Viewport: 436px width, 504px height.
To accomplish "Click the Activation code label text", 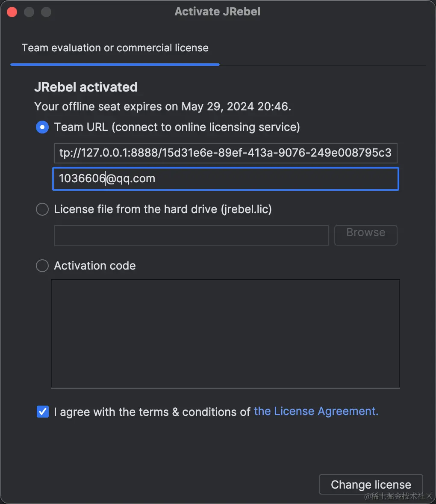I will coord(95,266).
